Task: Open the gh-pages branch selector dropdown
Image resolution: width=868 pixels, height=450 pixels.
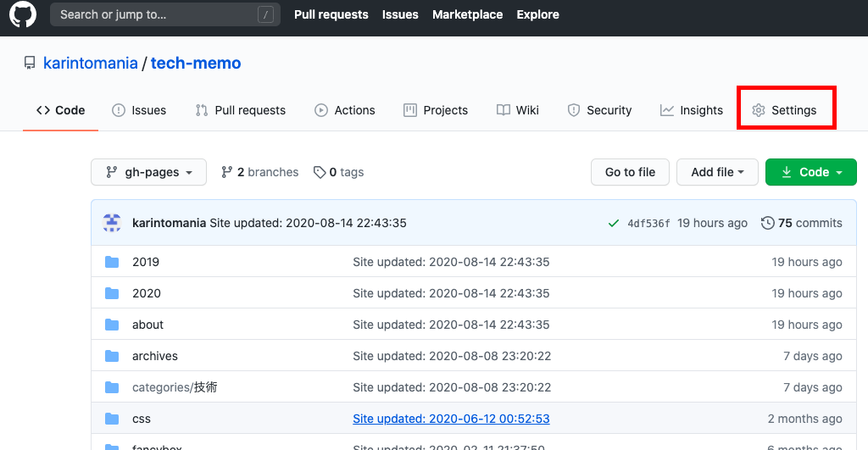Action: 149,172
